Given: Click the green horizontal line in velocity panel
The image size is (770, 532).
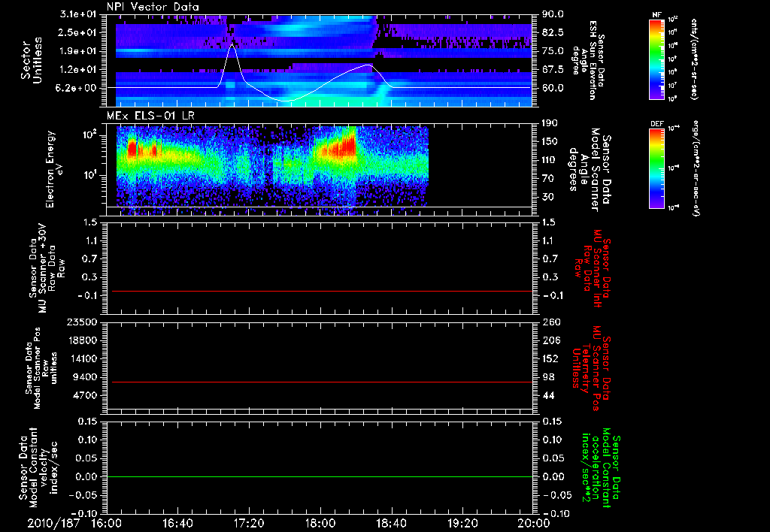Looking at the screenshot, I should click(320, 476).
